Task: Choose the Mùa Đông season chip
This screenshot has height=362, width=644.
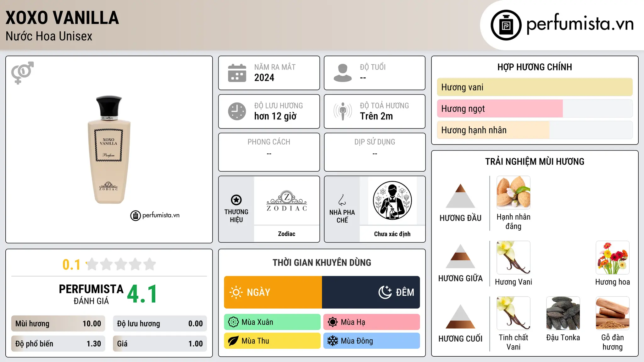Action: 372,341
